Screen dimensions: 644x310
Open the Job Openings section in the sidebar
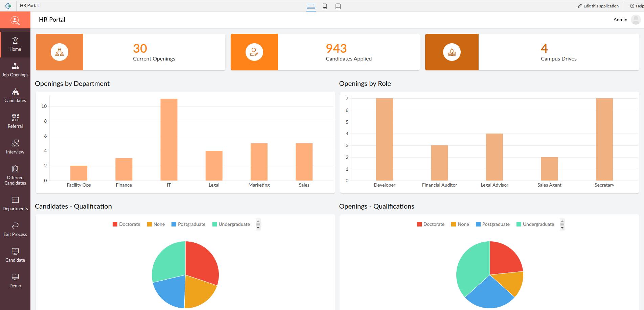click(x=15, y=69)
